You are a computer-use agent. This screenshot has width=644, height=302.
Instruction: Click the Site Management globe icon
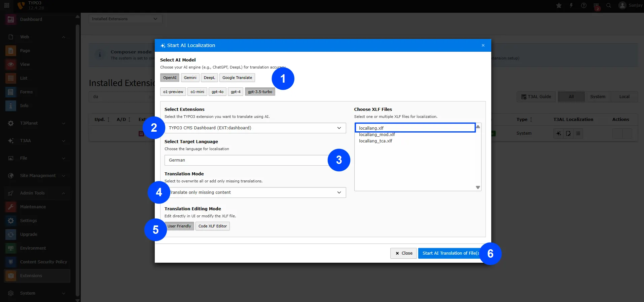pyautogui.click(x=11, y=176)
